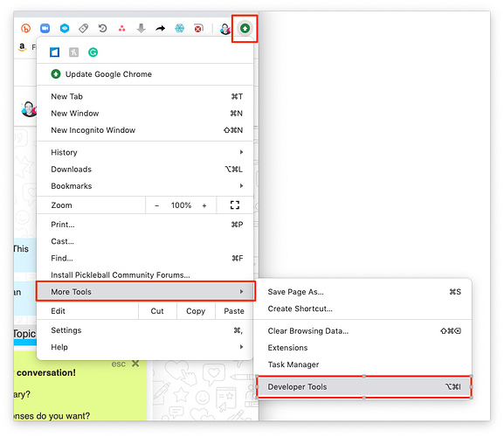The image size is (504, 437).
Task: Click the profile avatar in toolbar
Action: coord(225,29)
